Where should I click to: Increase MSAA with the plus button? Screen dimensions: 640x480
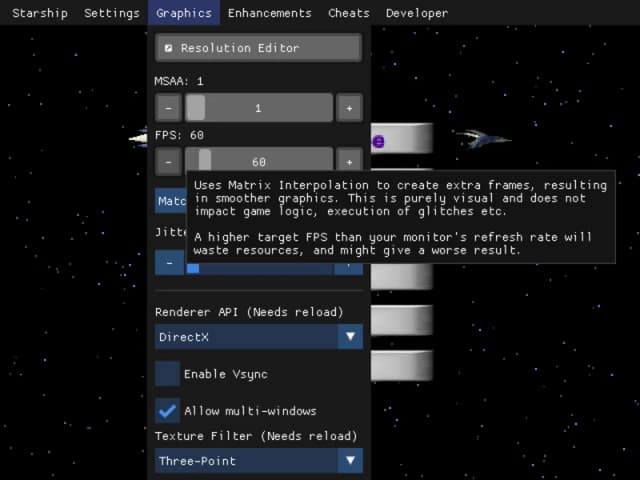point(349,108)
